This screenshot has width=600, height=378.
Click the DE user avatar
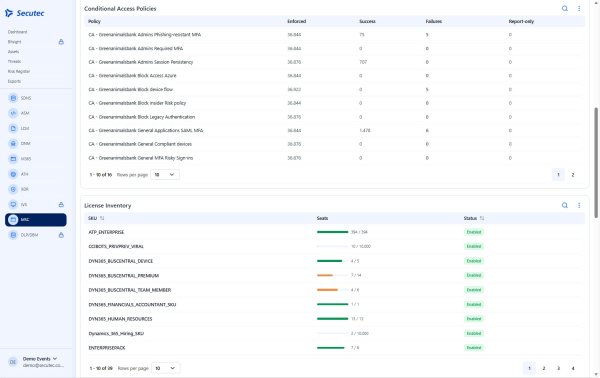pyautogui.click(x=13, y=362)
